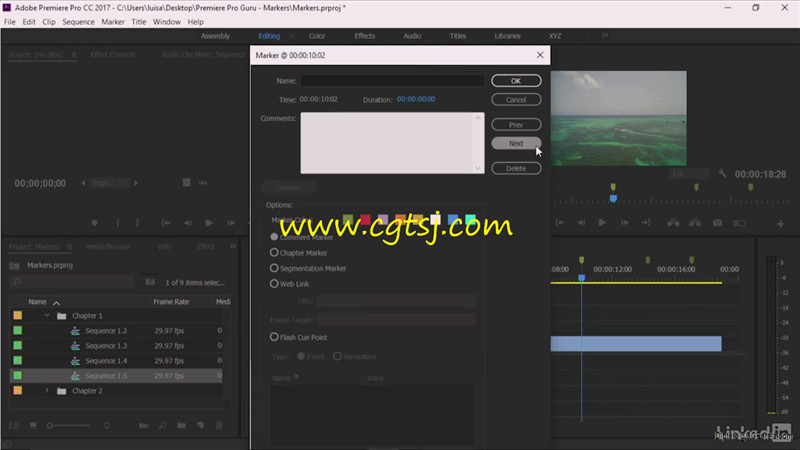Viewport: 800px width, 450px height.
Task: Open Program monitor wrench settings
Action: coord(722,173)
